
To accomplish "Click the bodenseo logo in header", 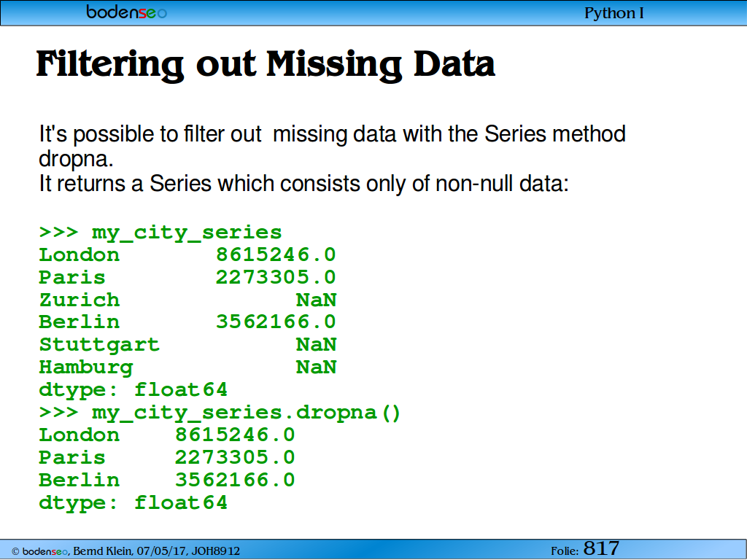I will tap(127, 12).
